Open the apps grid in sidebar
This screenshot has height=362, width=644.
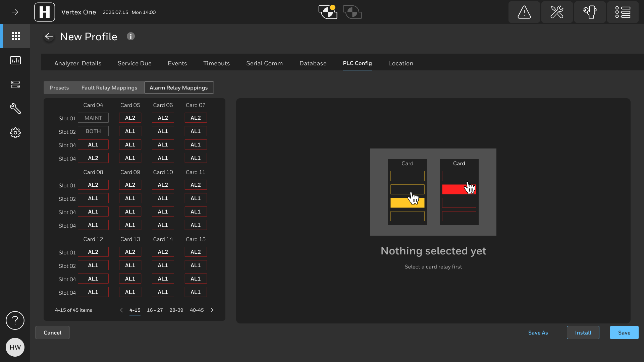click(x=15, y=36)
